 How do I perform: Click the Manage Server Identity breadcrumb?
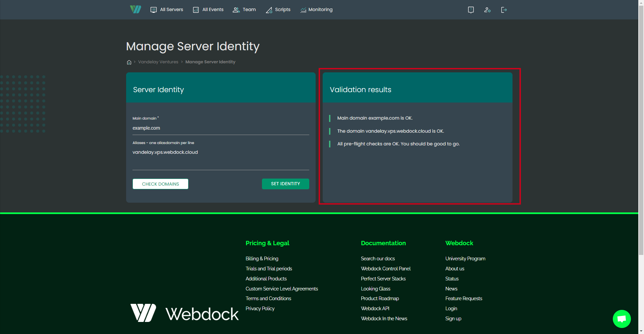(210, 62)
